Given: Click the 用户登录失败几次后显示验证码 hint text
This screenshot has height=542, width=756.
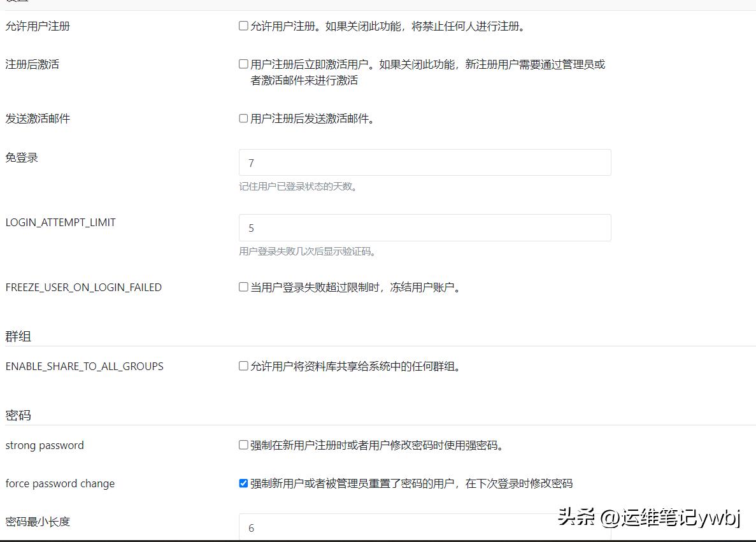Looking at the screenshot, I should [307, 251].
